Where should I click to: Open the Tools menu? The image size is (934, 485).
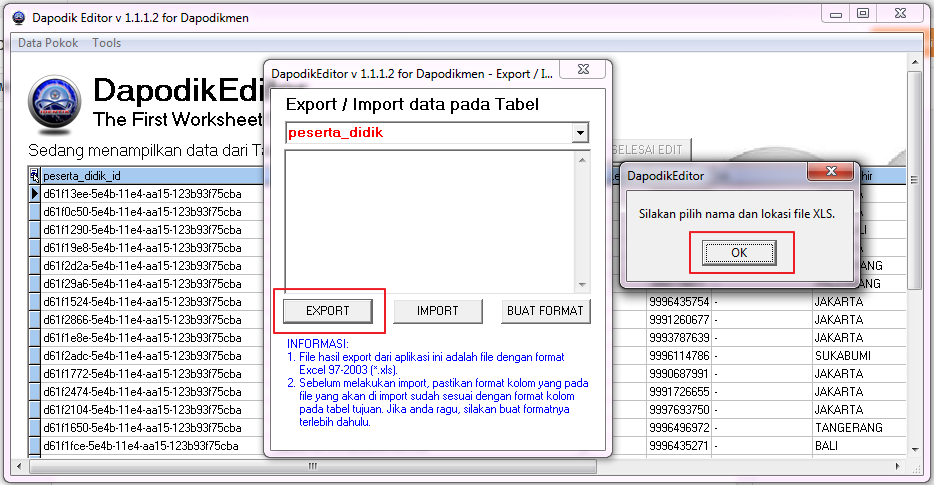click(107, 43)
